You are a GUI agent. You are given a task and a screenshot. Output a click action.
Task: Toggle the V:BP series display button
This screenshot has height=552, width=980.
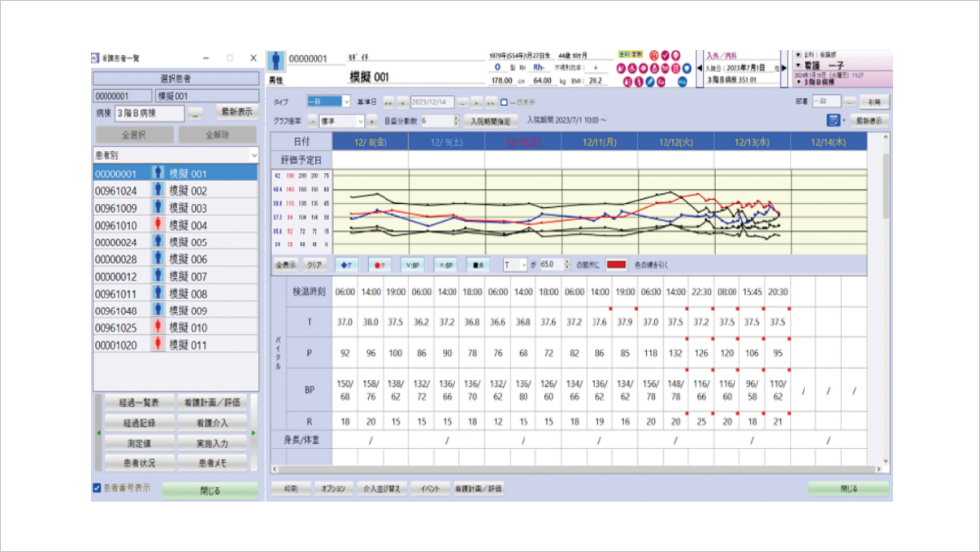pos(412,265)
